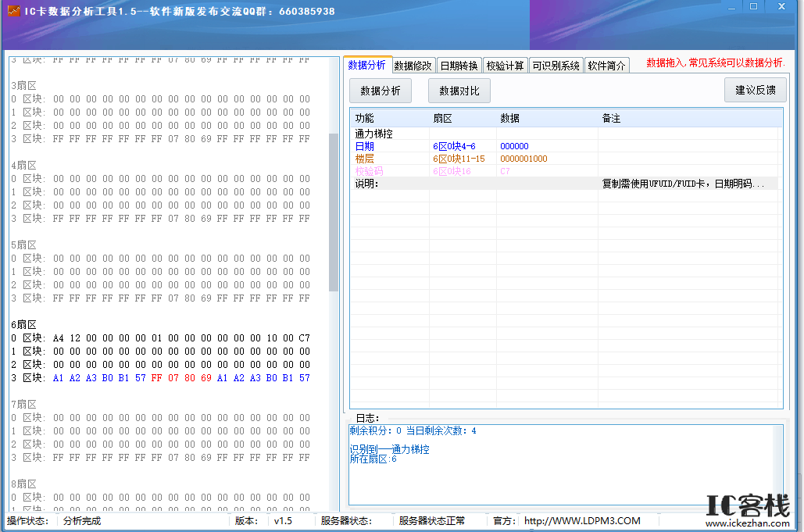
Task: Click the 建议反馈 button
Action: coord(756,90)
